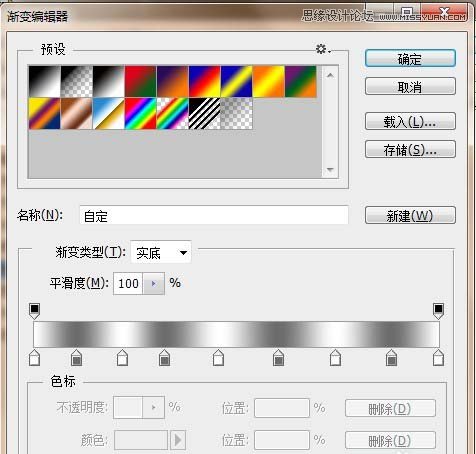This screenshot has width=476, height=454.
Task: Select the rightmost white color stop
Action: point(438,358)
